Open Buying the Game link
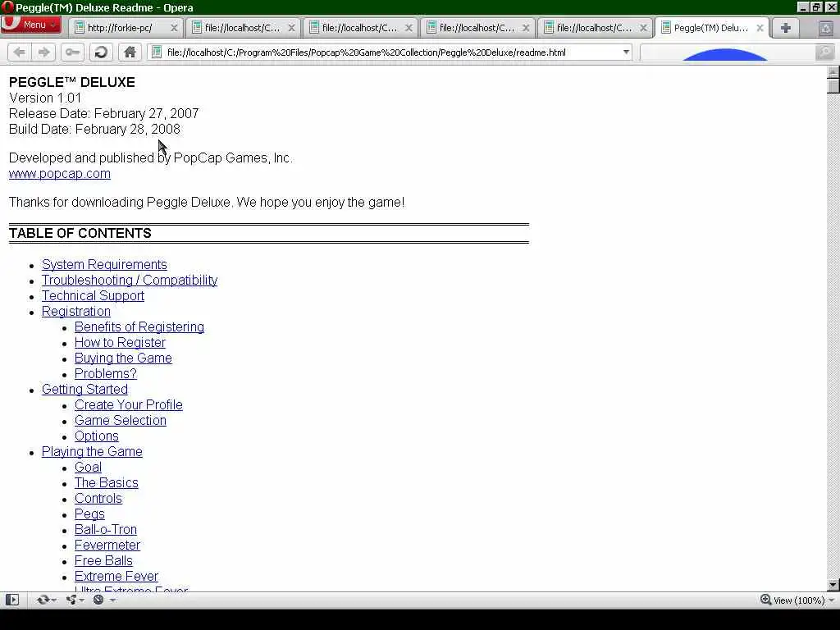The width and height of the screenshot is (840, 630). pos(123,358)
